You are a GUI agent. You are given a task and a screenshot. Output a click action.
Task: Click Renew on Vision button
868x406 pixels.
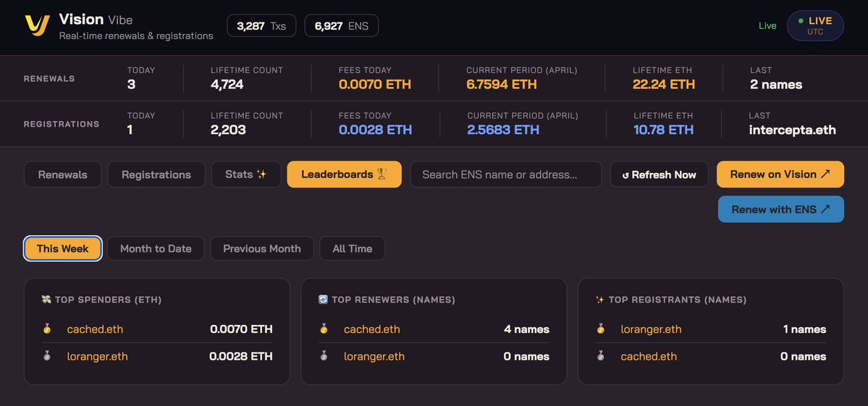(780, 174)
